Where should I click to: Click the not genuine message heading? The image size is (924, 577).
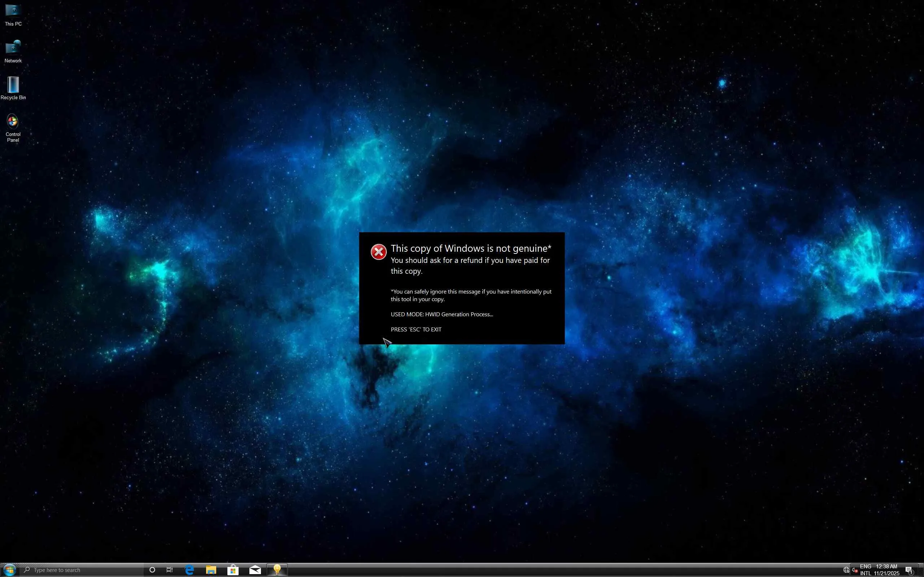tap(470, 248)
